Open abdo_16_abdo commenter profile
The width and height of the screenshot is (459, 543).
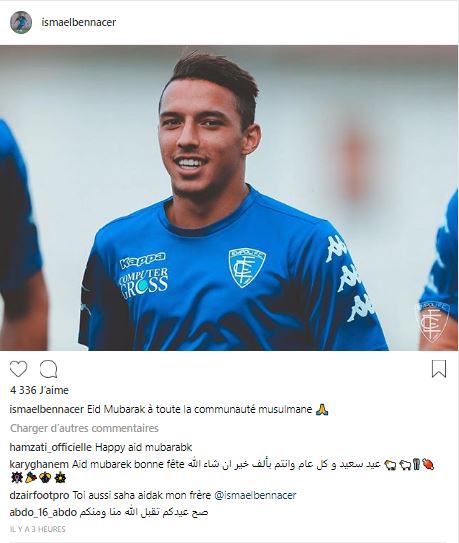pyautogui.click(x=43, y=512)
